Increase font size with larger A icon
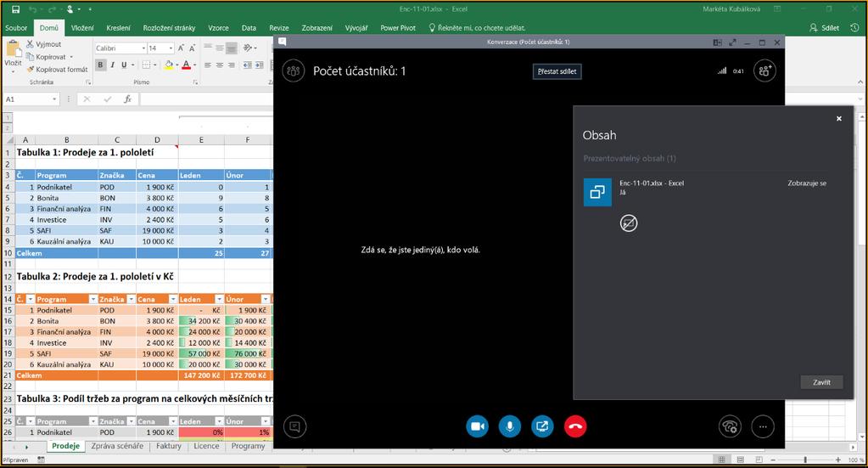Viewport: 868px width, 468px height. (182, 48)
